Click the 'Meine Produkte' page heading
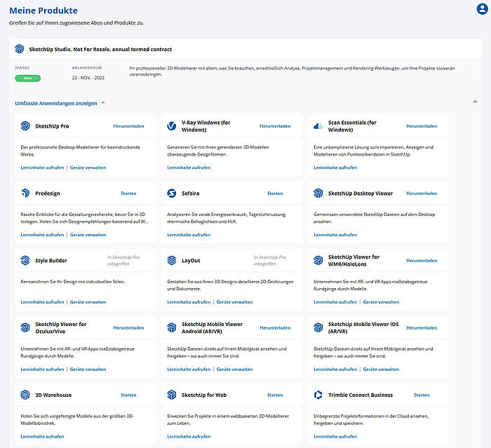The image size is (491, 448). [43, 11]
